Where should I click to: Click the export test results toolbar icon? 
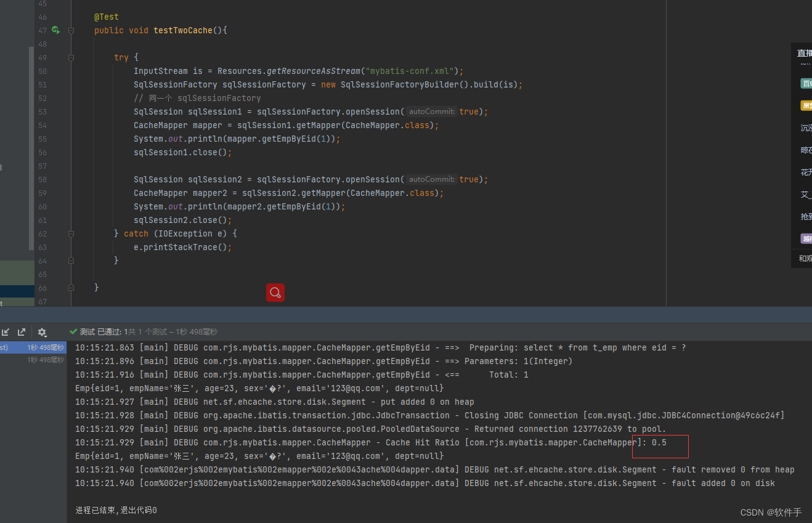coord(22,332)
